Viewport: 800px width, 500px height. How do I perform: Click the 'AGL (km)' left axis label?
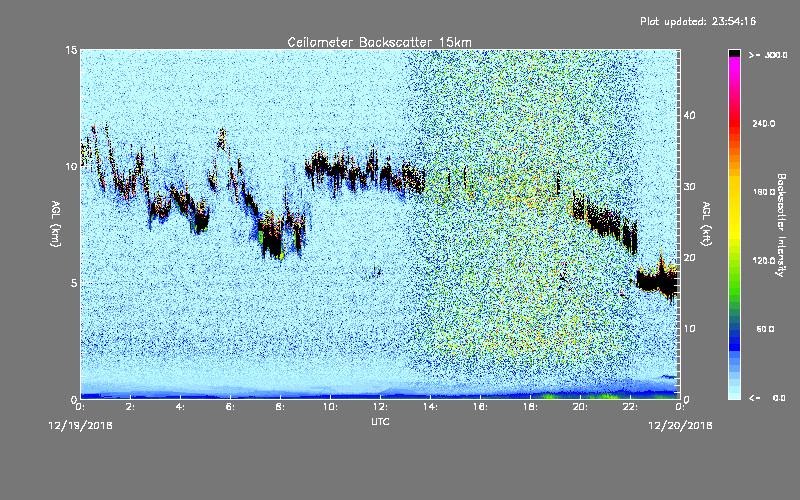56,223
